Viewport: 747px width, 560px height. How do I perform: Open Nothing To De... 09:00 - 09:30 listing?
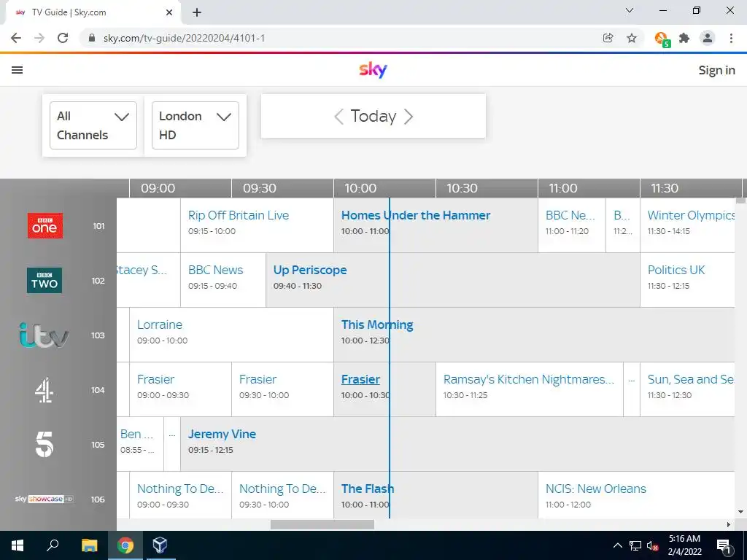pyautogui.click(x=181, y=495)
